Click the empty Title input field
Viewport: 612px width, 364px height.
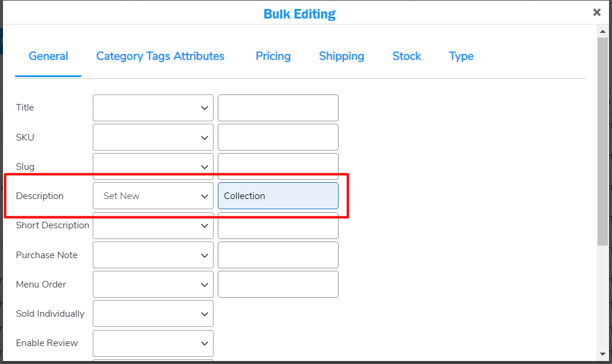pos(278,108)
